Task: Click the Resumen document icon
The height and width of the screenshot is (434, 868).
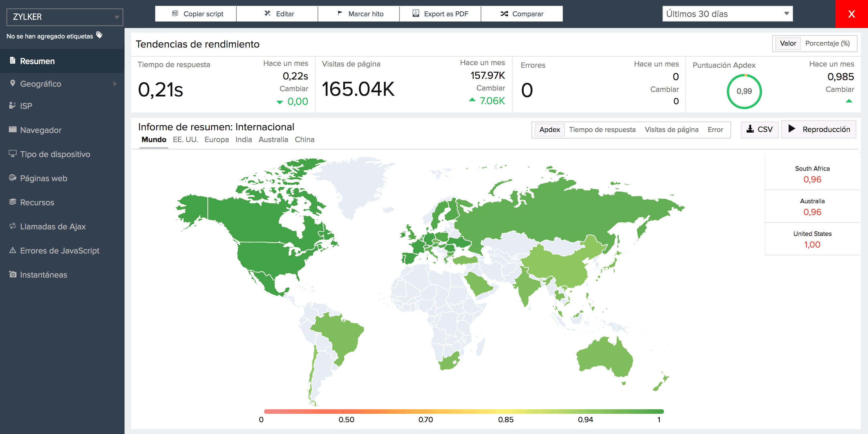Action: pos(12,61)
